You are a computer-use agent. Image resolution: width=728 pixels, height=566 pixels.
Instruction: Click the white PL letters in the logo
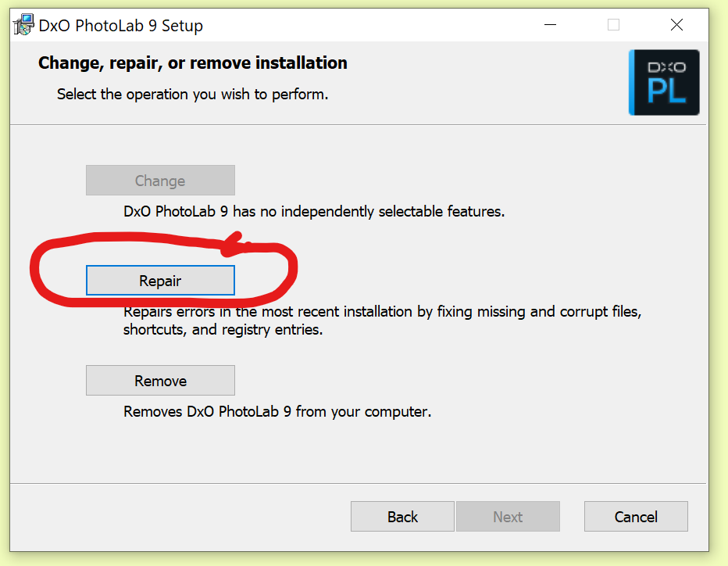(x=666, y=91)
